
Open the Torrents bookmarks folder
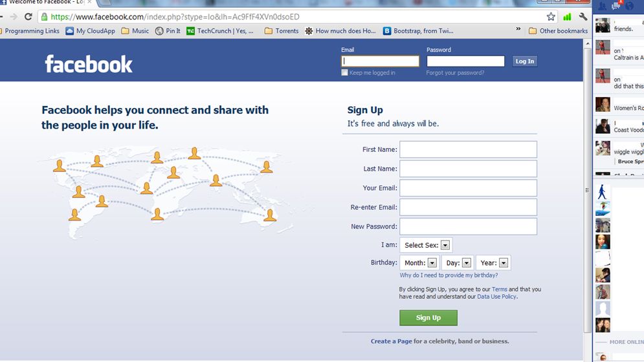coord(282,31)
